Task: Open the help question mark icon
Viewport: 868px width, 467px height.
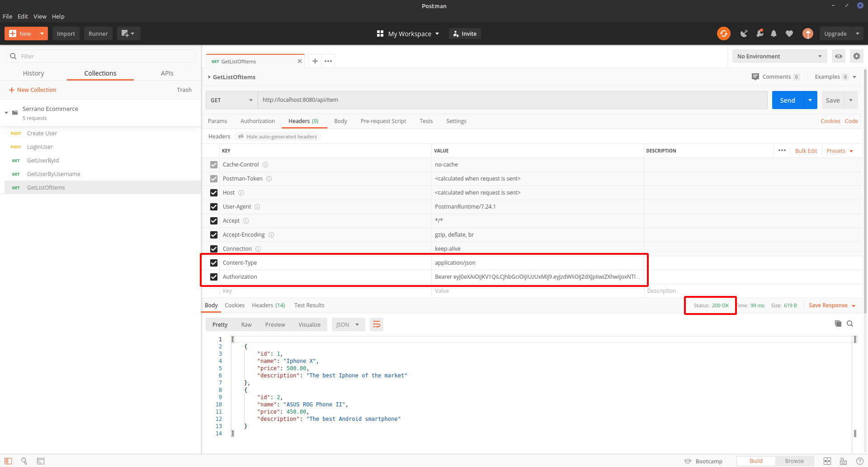Action: pyautogui.click(x=860, y=461)
